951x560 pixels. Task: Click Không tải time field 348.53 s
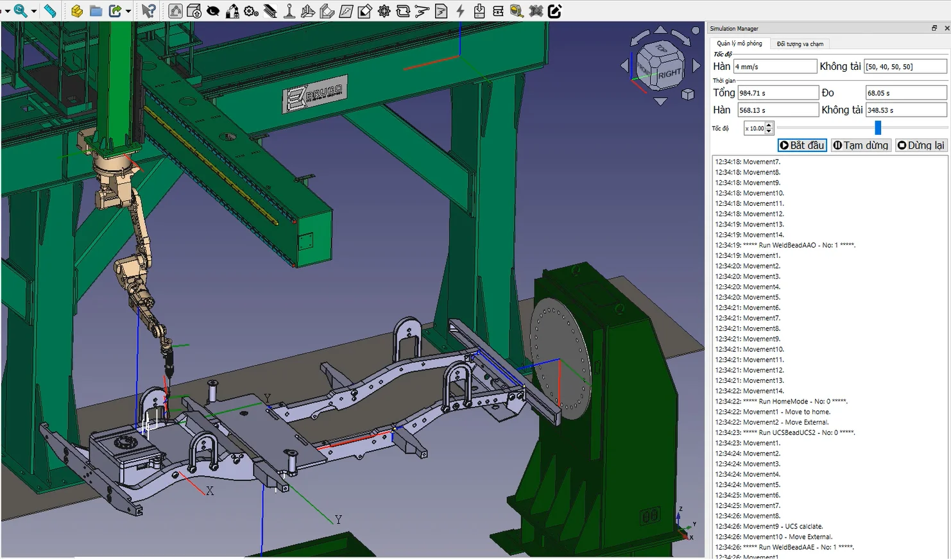pyautogui.click(x=906, y=110)
